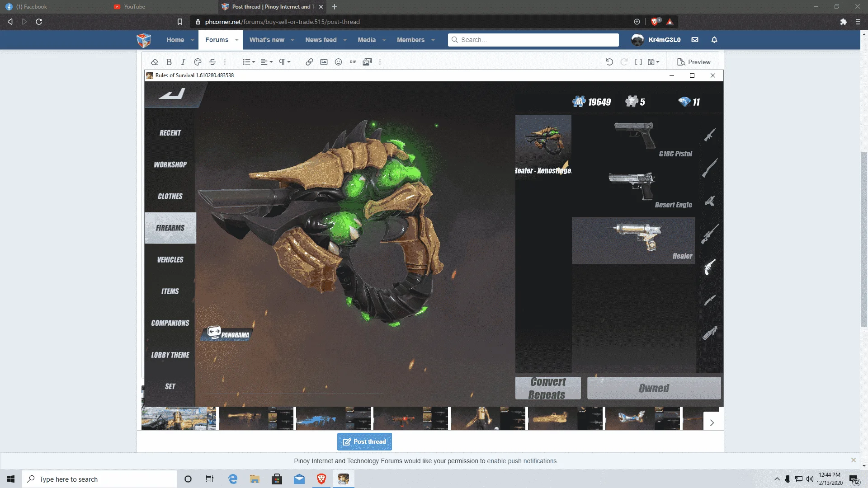
Task: Open What's new section
Action: coord(267,40)
